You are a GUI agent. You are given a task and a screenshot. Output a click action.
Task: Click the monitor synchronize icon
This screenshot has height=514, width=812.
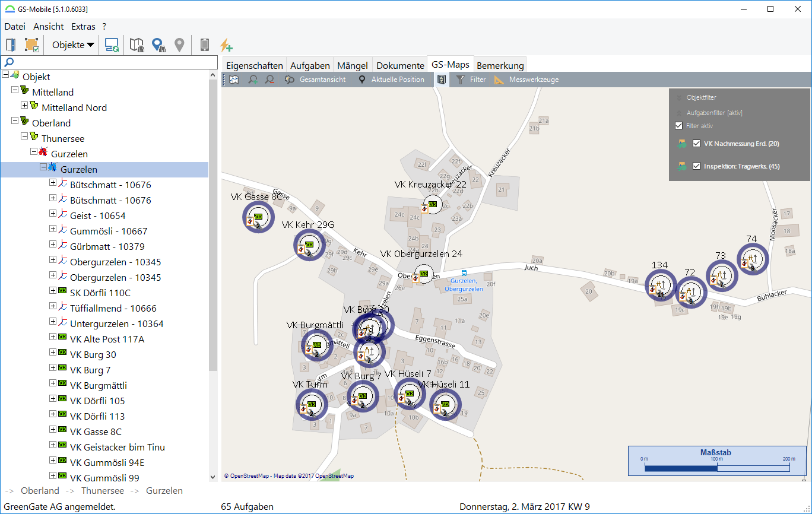point(112,45)
